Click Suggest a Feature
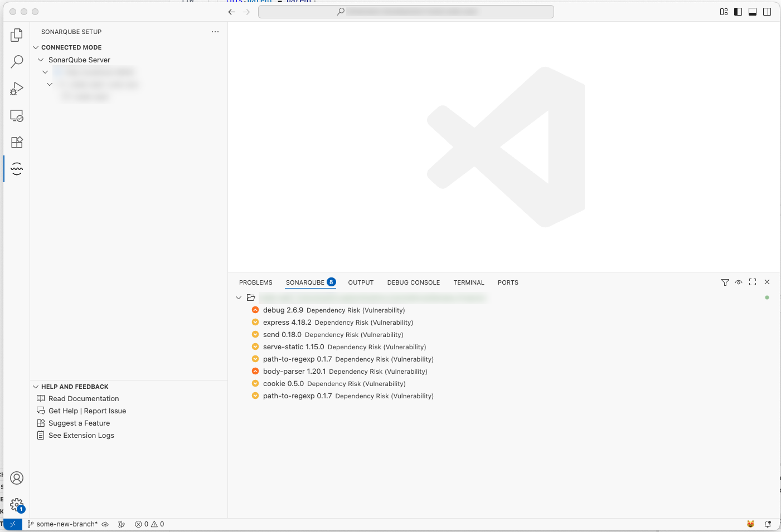This screenshot has height=532, width=781. pos(79,423)
